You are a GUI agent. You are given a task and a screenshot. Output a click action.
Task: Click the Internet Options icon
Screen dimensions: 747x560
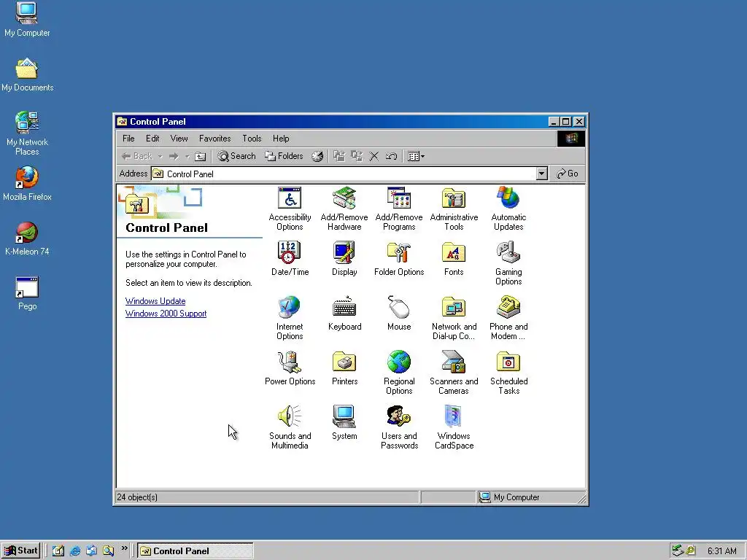coord(290,318)
